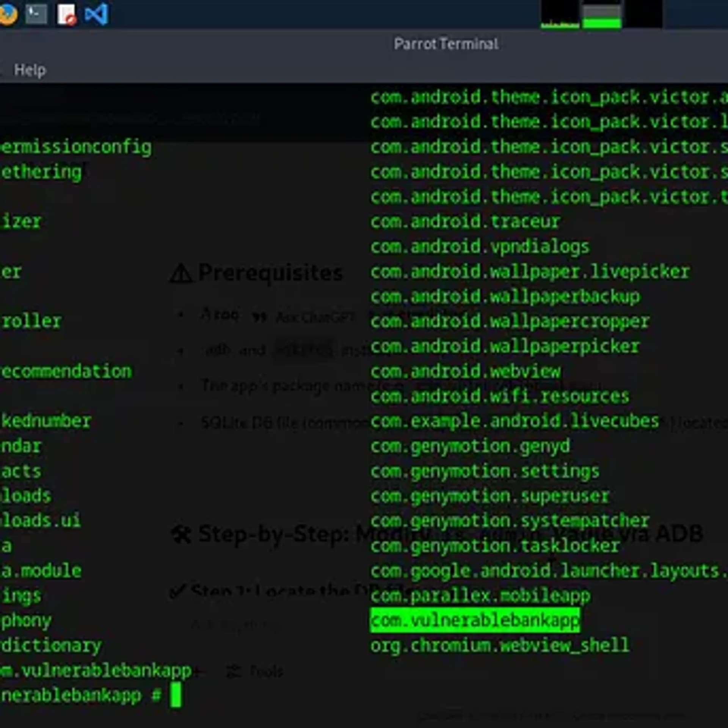This screenshot has height=728, width=728.
Task: Launch Visual Studio Code from the panel
Action: 96,14
